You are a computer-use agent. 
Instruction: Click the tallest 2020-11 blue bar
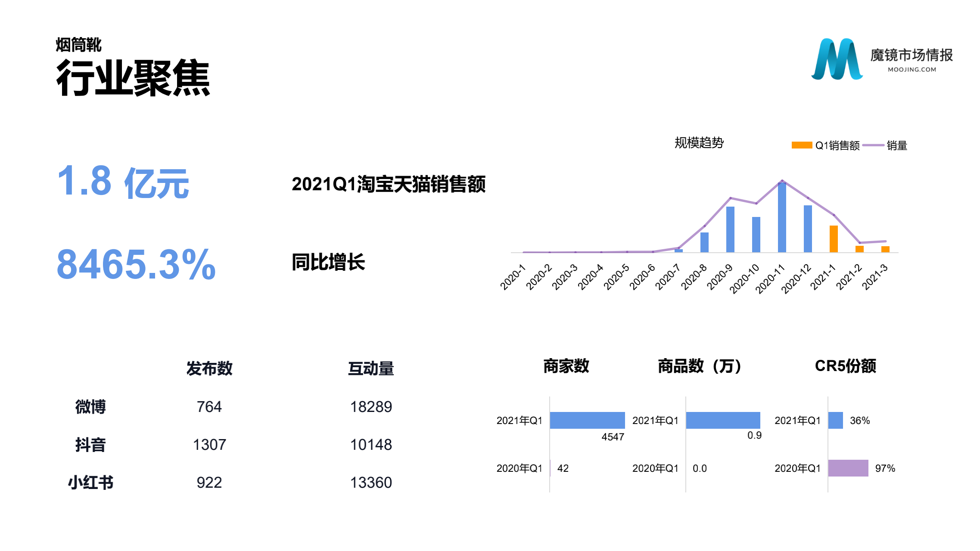point(782,217)
